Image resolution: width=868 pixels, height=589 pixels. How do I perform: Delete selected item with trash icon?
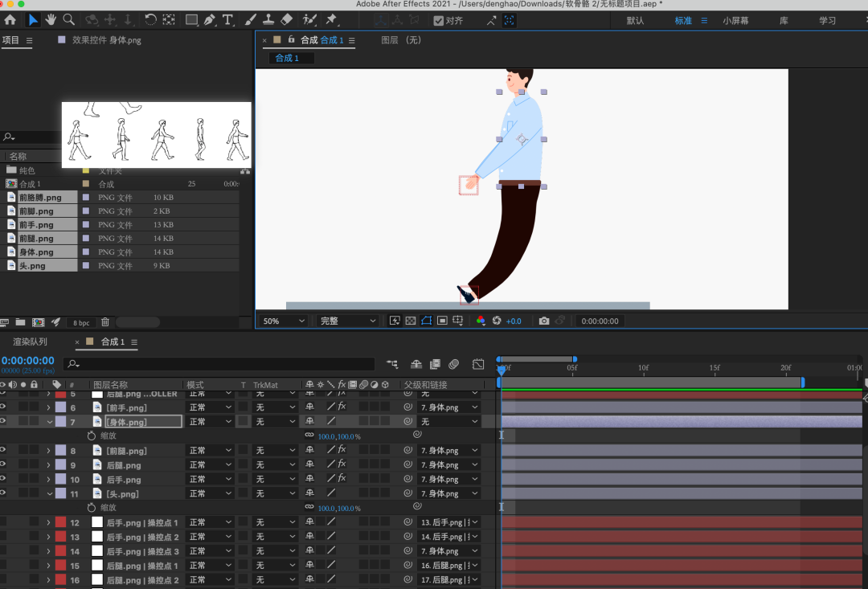[105, 322]
